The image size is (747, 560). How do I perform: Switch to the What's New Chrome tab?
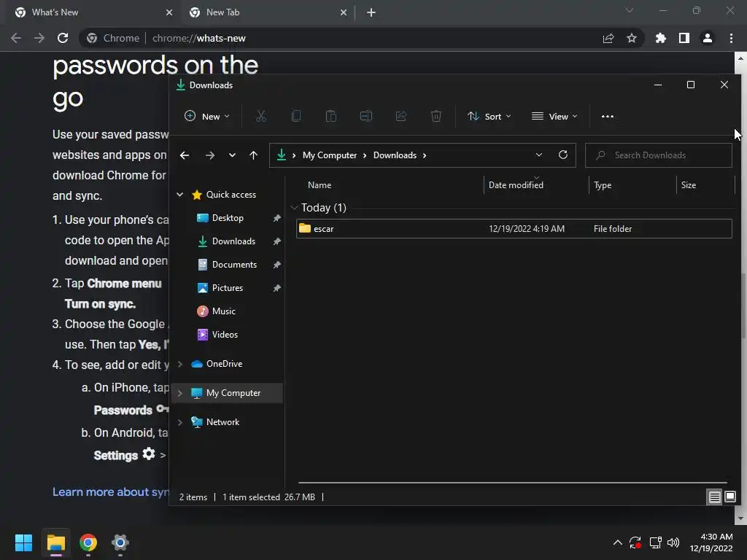coord(90,12)
